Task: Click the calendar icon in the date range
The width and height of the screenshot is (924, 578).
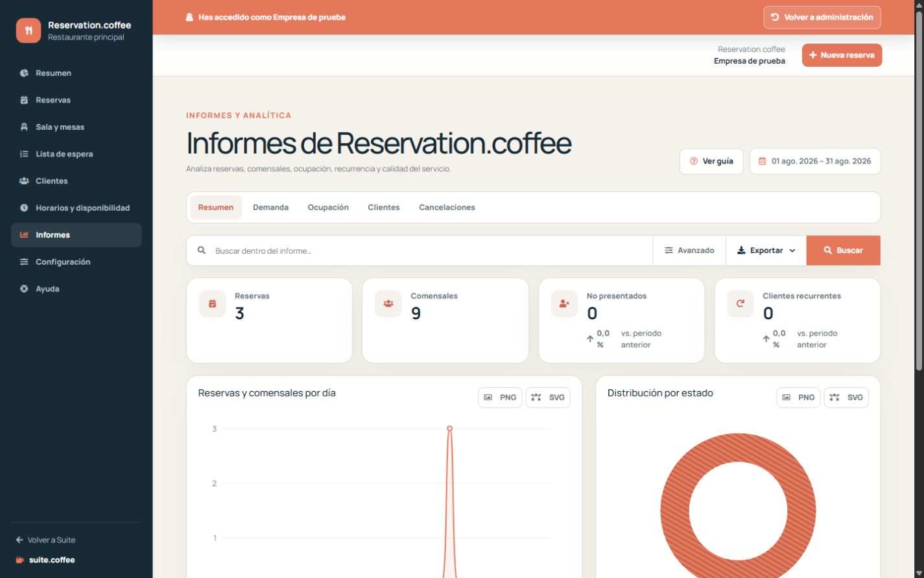Action: coord(763,161)
